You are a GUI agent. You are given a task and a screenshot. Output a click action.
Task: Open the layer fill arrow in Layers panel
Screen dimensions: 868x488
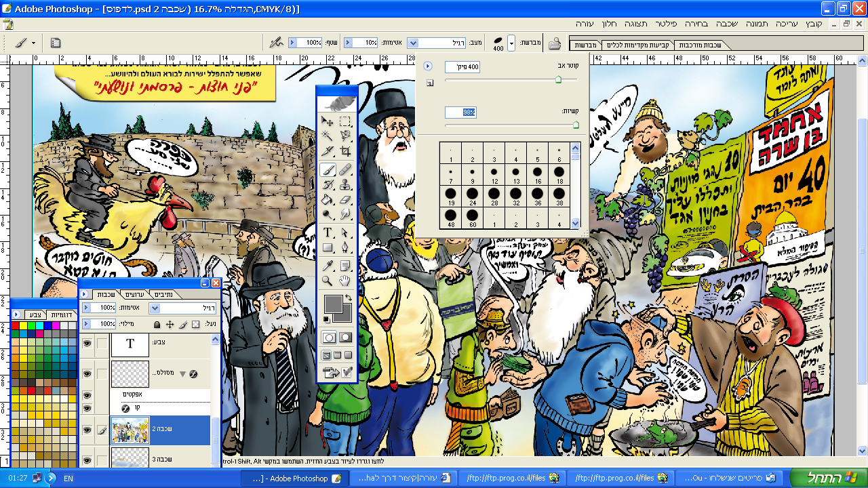[x=86, y=324]
